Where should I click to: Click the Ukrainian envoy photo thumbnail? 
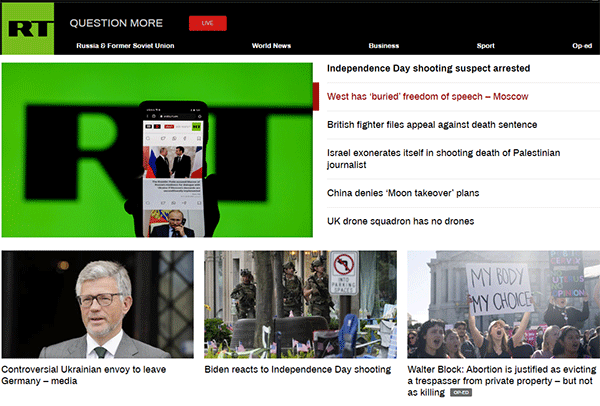98,305
